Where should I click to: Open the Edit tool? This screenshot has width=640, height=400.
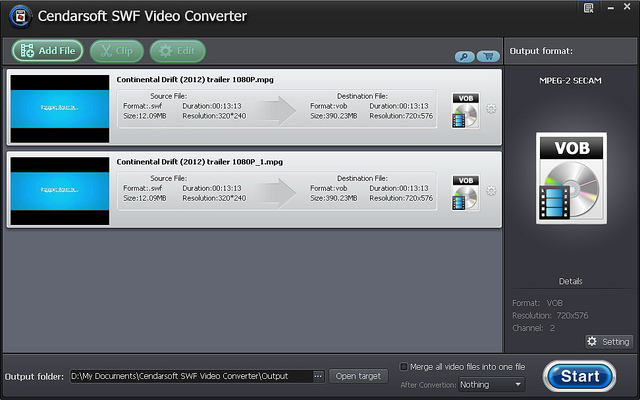[178, 51]
